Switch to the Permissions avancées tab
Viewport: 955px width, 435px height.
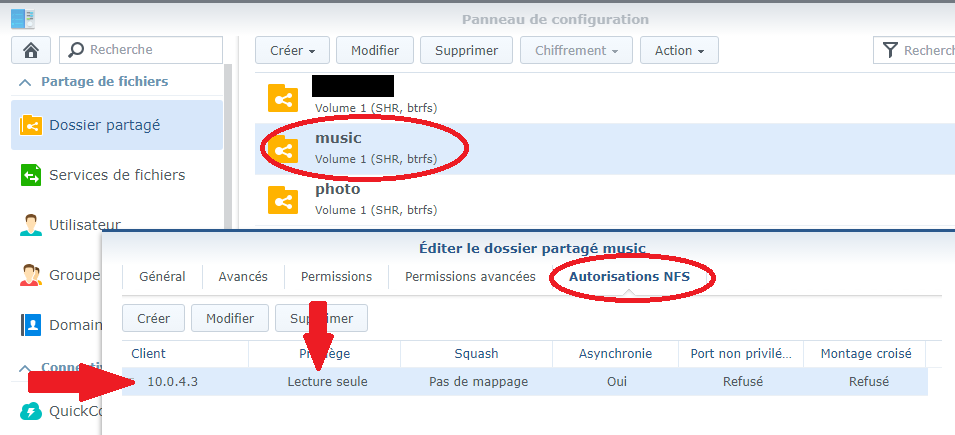point(470,277)
